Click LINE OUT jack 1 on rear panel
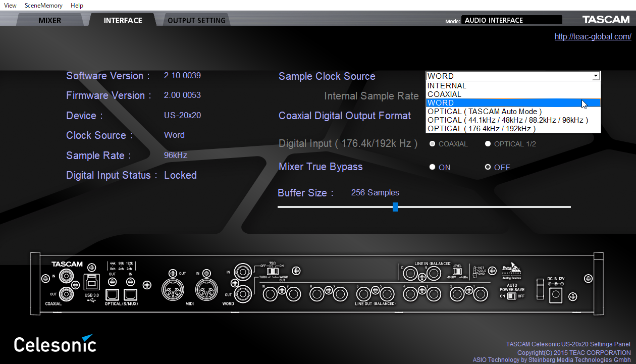 [x=480, y=294]
